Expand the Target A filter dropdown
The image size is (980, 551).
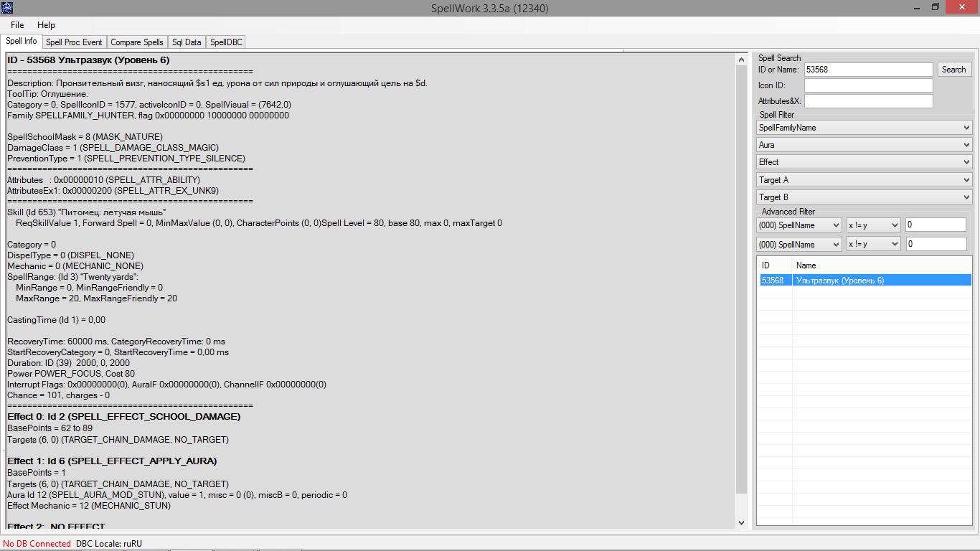pyautogui.click(x=864, y=180)
